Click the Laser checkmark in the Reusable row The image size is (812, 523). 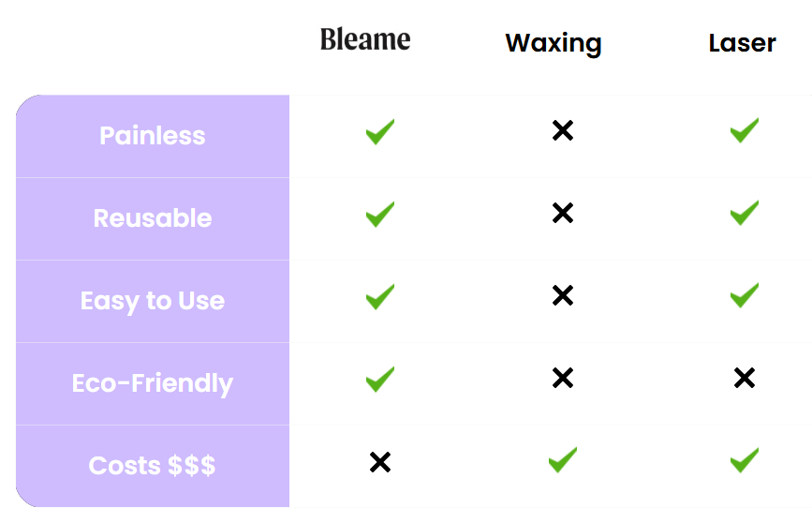click(744, 213)
